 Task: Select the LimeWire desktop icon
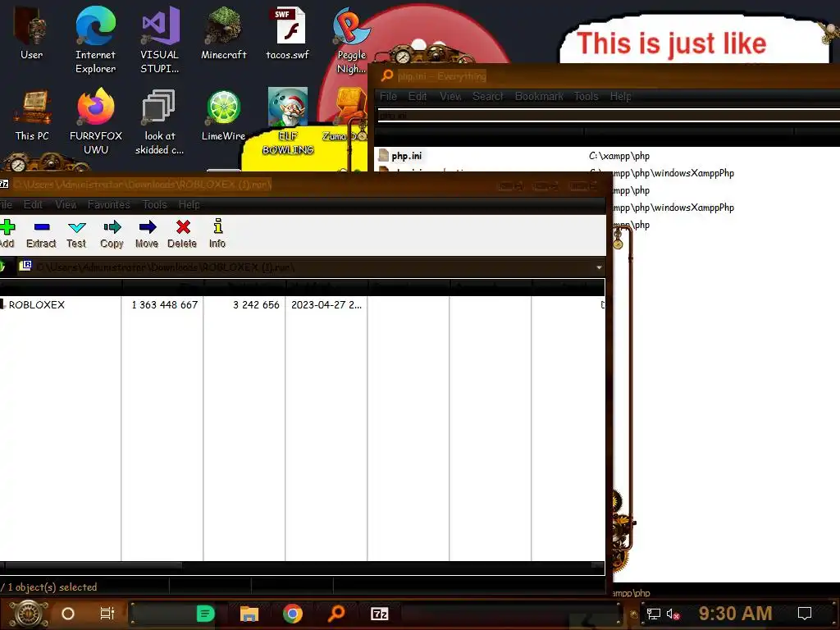point(224,116)
